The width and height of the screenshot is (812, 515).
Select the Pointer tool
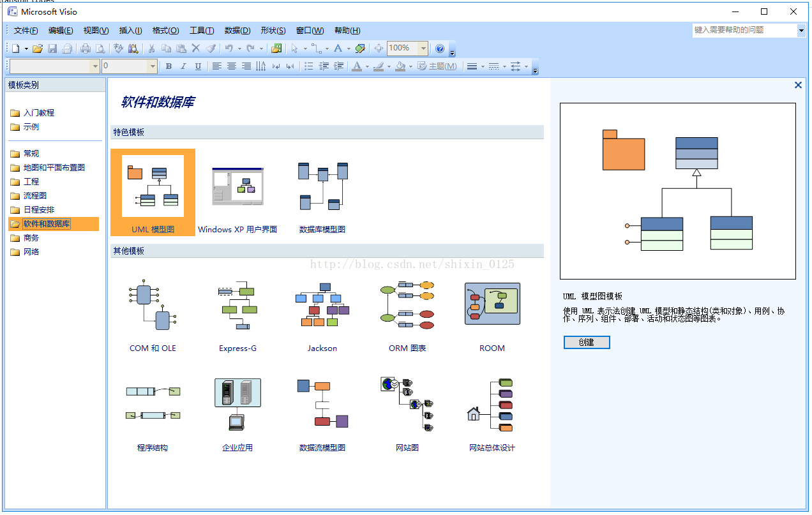[x=295, y=49]
